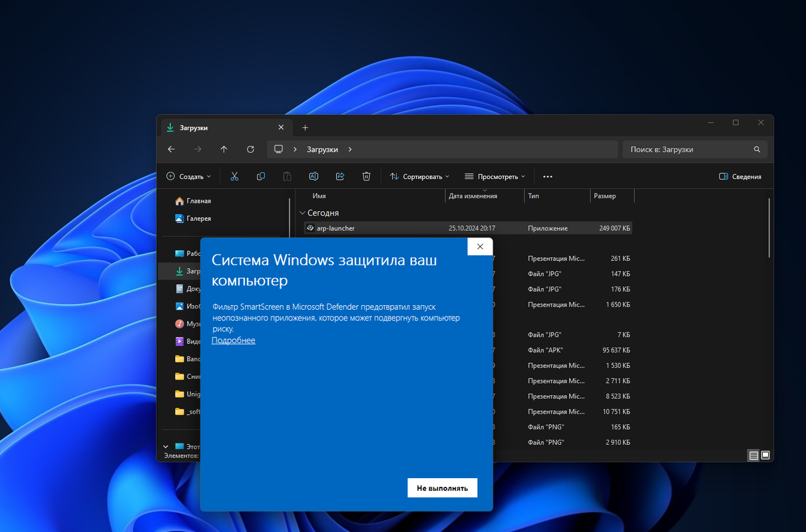Close the Загрузки tab

[281, 128]
